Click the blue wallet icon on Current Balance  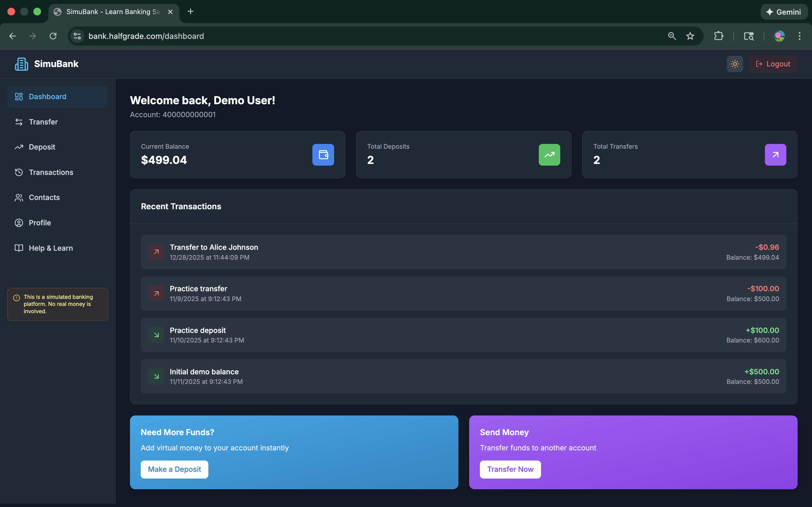click(x=323, y=155)
